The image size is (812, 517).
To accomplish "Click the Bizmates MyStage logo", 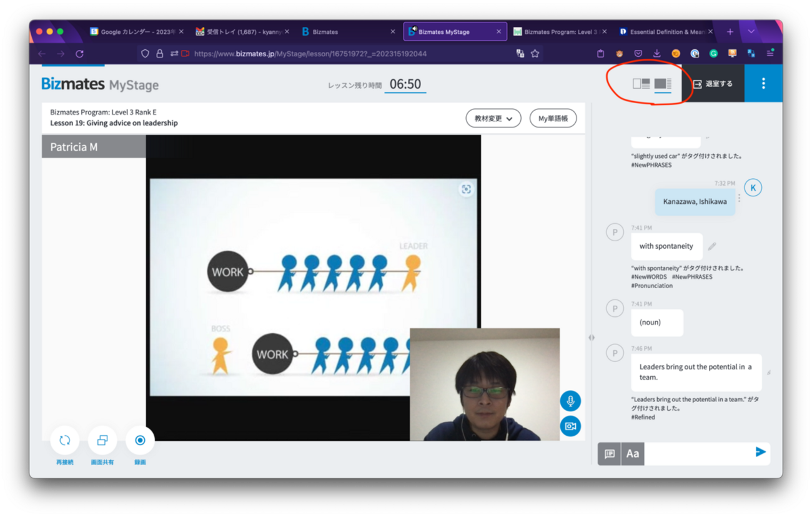I will tap(100, 84).
